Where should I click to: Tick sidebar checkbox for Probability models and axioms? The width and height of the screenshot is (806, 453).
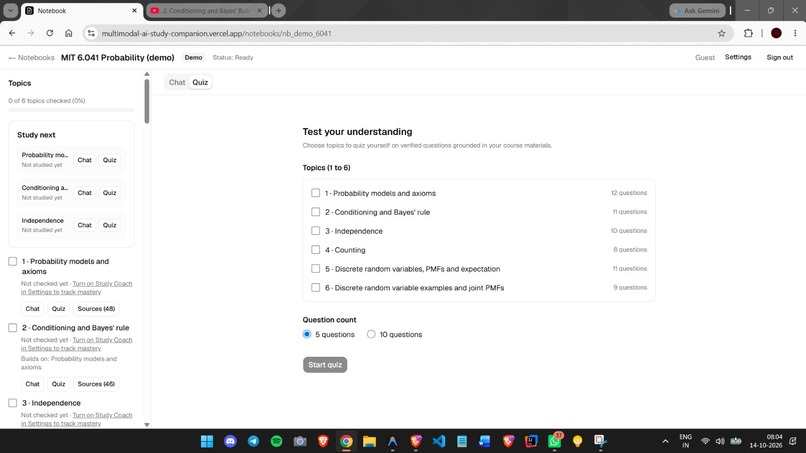13,261
